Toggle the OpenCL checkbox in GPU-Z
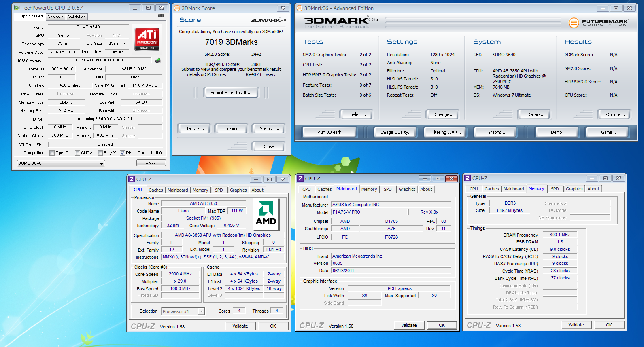644x347 pixels. click(x=52, y=153)
